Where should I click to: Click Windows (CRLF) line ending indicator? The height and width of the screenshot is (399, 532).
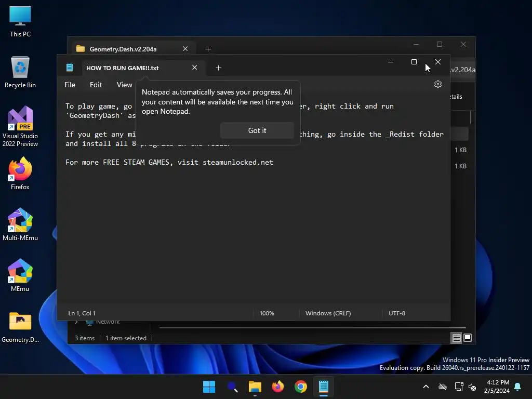(328, 313)
